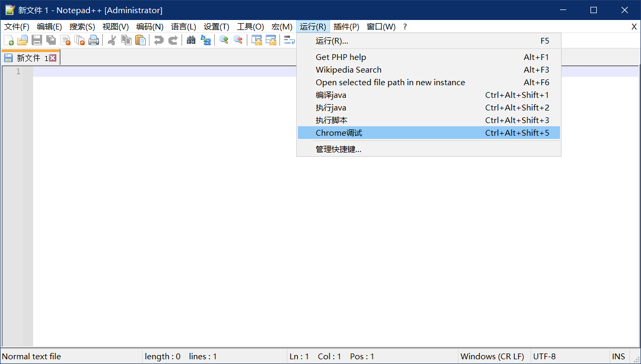Click the Zoom In magnifier icon

224,40
